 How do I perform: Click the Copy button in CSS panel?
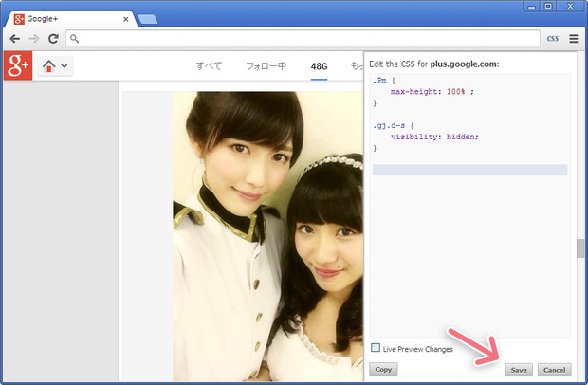[x=383, y=369]
